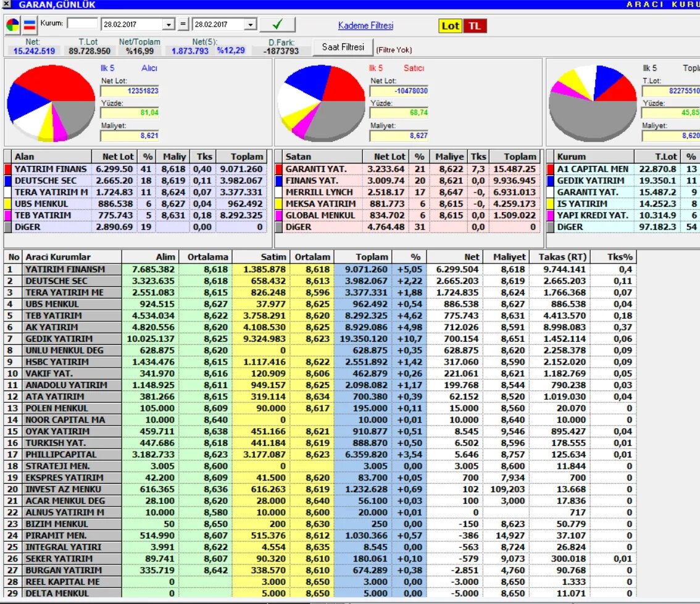This screenshot has height=604, width=700.
Task: Click the pie chart view icon
Action: coord(12,25)
